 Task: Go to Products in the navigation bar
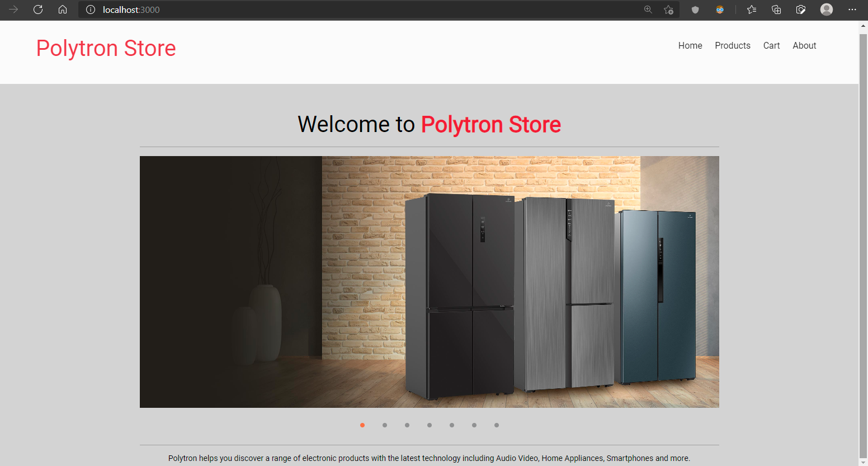(732, 46)
